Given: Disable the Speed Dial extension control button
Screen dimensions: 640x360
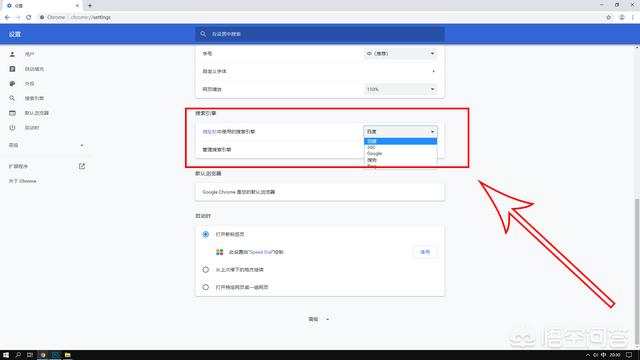Looking at the screenshot, I should (x=425, y=252).
